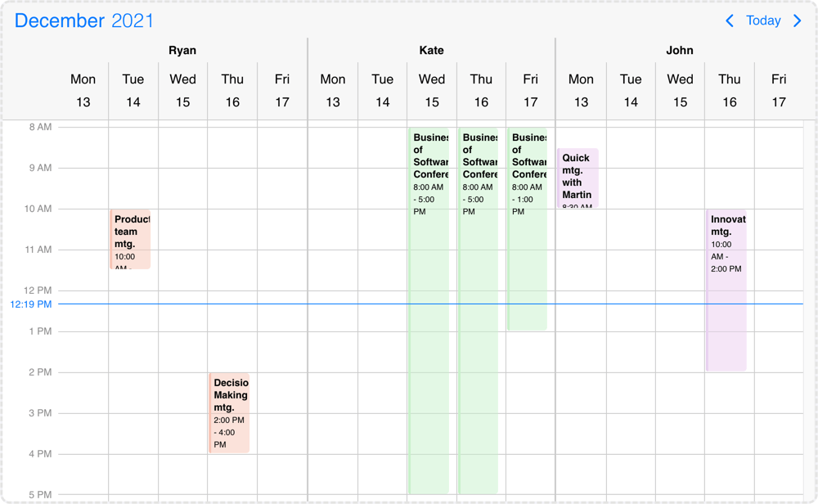The height and width of the screenshot is (504, 818).
Task: Click the Today button
Action: (x=763, y=20)
